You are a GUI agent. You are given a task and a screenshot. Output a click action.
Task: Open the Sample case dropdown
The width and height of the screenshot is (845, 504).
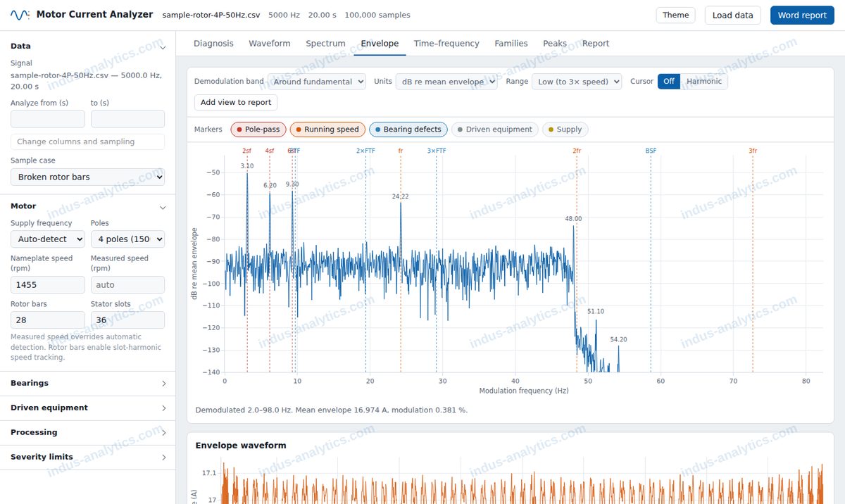(88, 177)
